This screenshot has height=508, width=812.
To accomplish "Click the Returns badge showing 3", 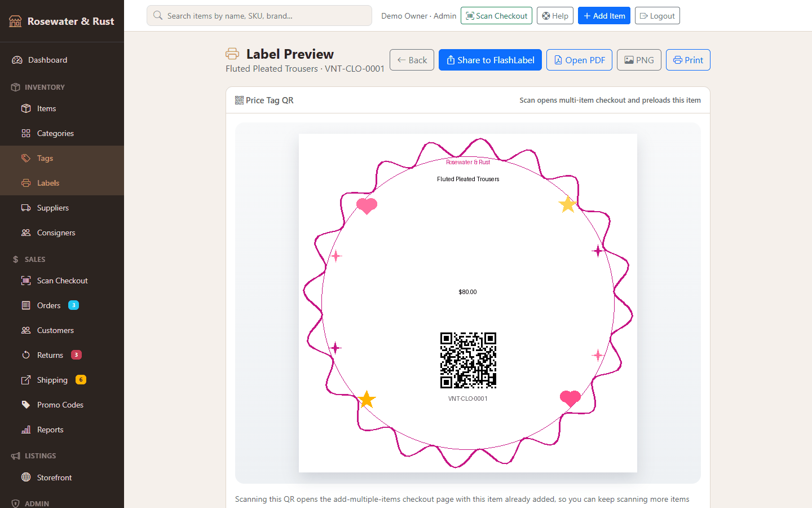I will coord(76,355).
